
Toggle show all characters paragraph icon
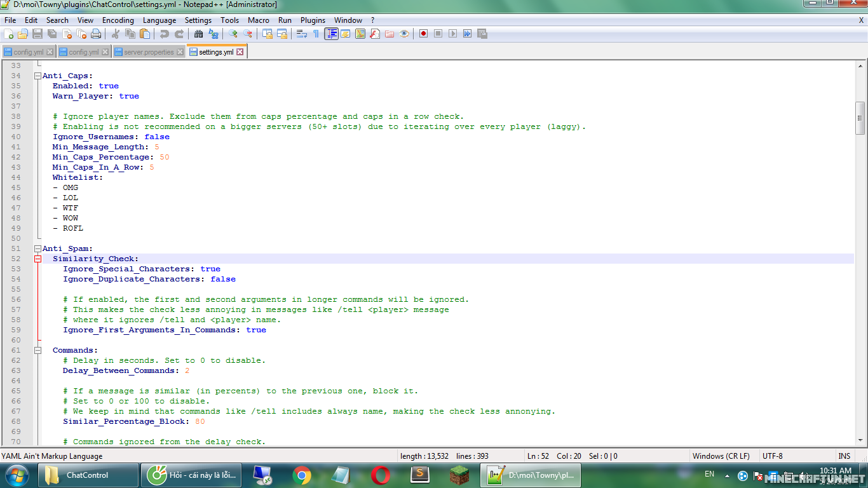click(316, 34)
